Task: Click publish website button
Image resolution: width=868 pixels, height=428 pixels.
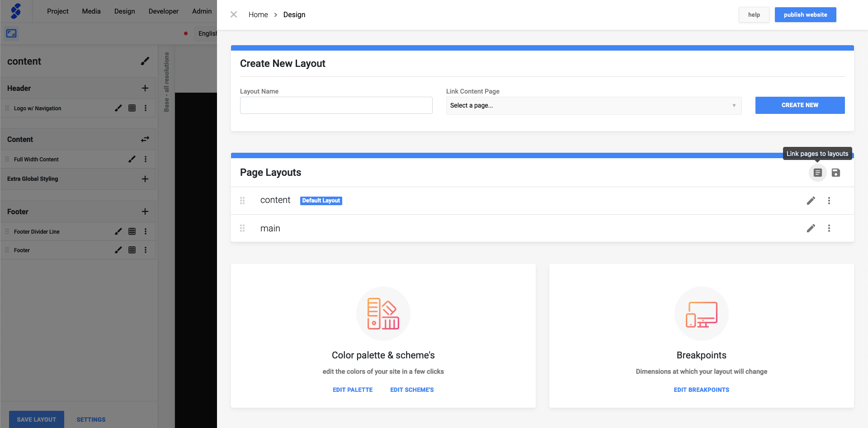Action: click(806, 14)
